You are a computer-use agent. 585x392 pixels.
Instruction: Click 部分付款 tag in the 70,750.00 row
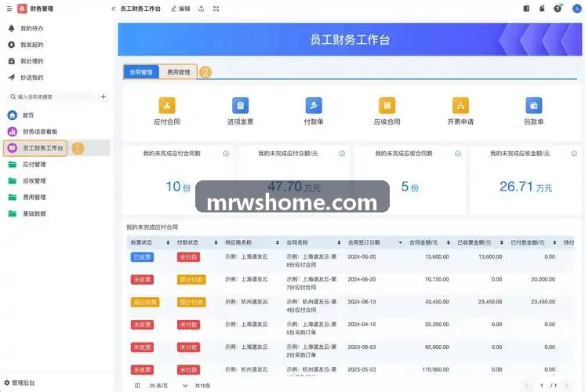click(x=191, y=279)
